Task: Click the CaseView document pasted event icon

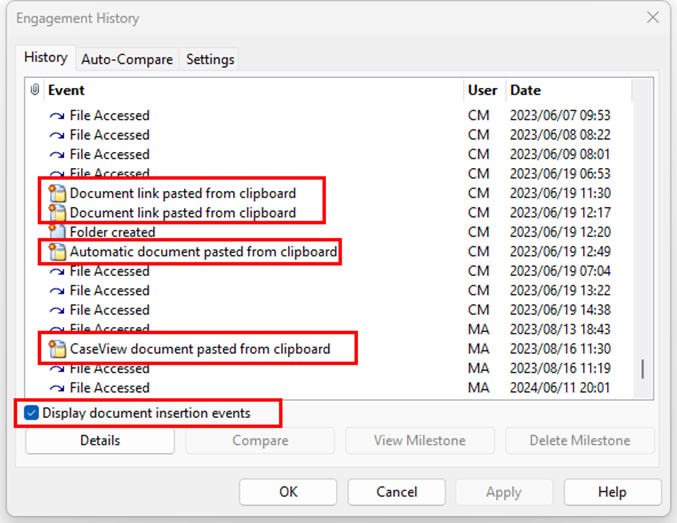Action: [x=58, y=349]
